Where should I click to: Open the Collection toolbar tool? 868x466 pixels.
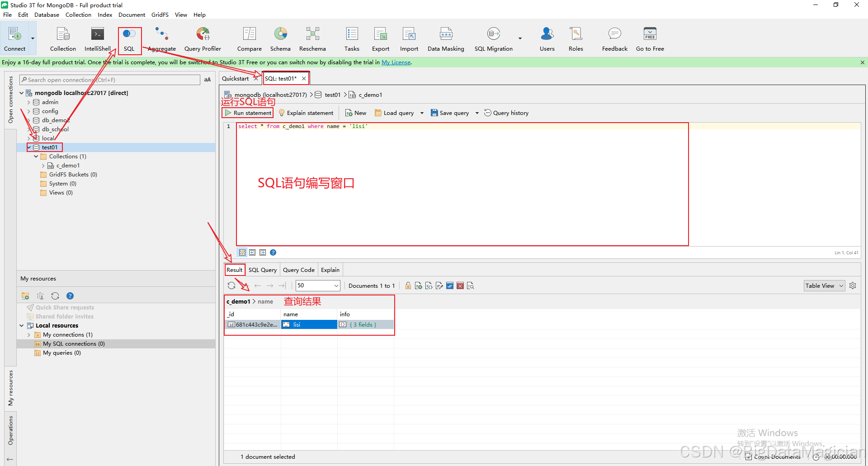63,39
